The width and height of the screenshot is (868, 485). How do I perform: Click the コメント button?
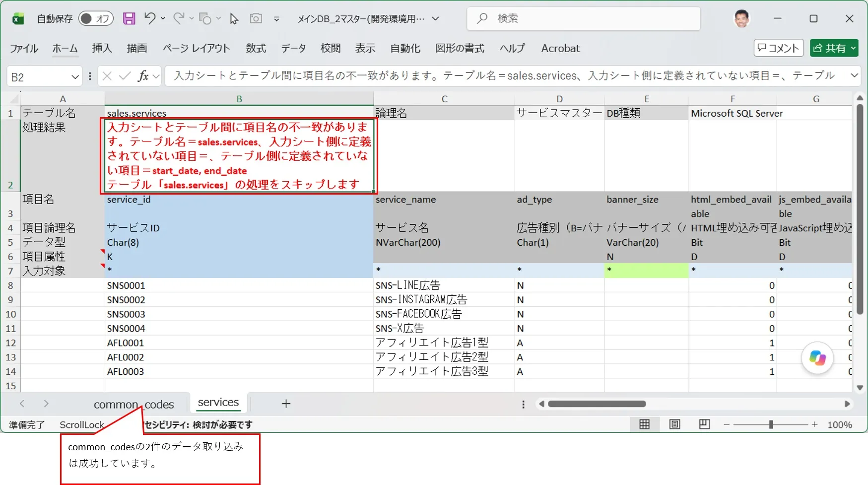[x=779, y=48]
